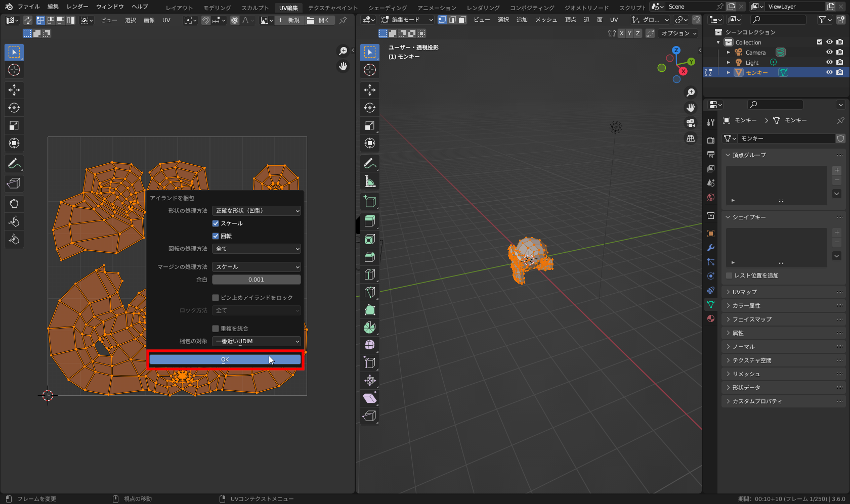Toggle camera view in 3D viewport
850x504 pixels.
(691, 123)
